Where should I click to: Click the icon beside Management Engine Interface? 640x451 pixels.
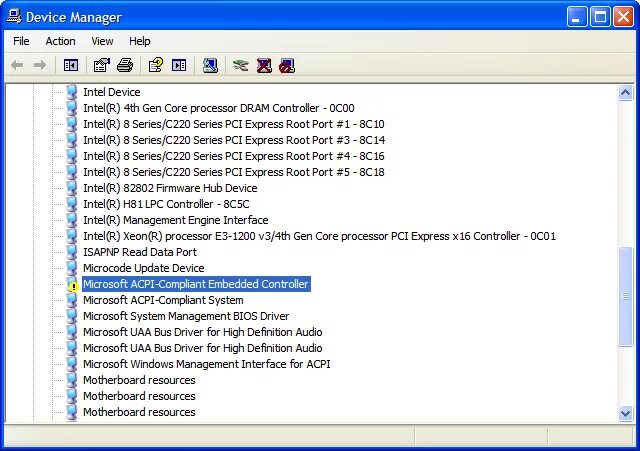(x=71, y=220)
